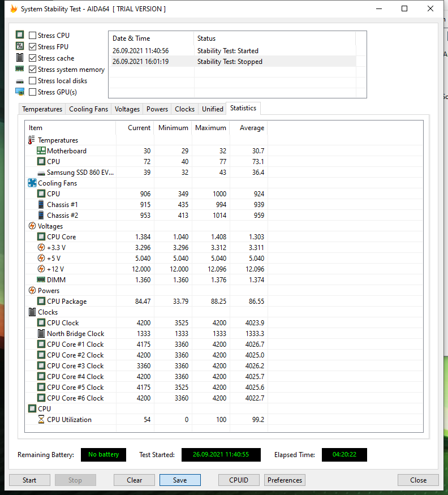
Task: Select the Statistics tab
Action: 243,108
